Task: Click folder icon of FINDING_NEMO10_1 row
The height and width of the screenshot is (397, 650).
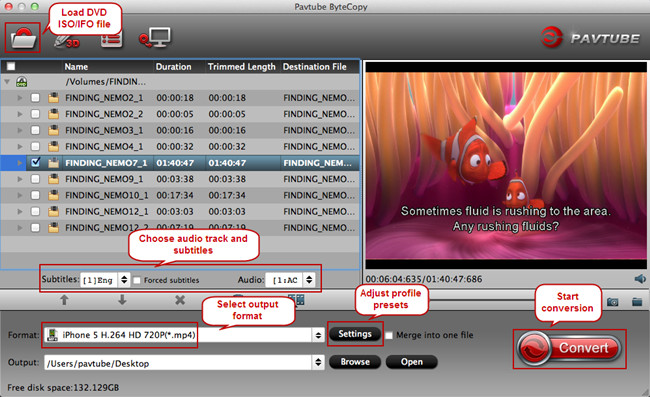Action: coord(53,195)
